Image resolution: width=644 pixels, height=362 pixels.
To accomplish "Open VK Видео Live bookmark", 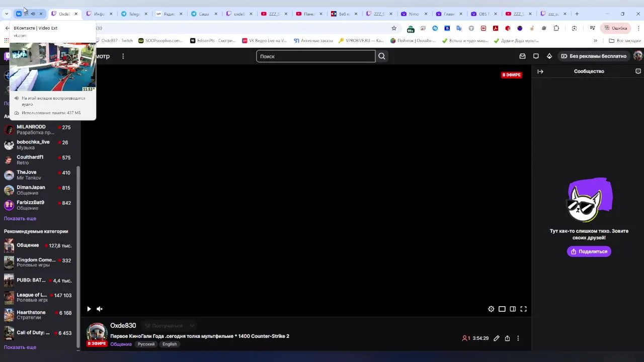I will (x=265, y=41).
